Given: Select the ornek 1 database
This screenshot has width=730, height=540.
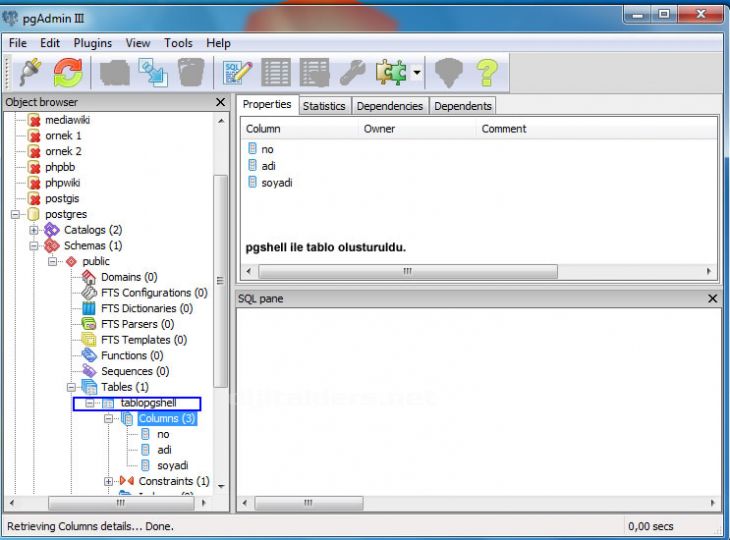Looking at the screenshot, I should point(63,135).
